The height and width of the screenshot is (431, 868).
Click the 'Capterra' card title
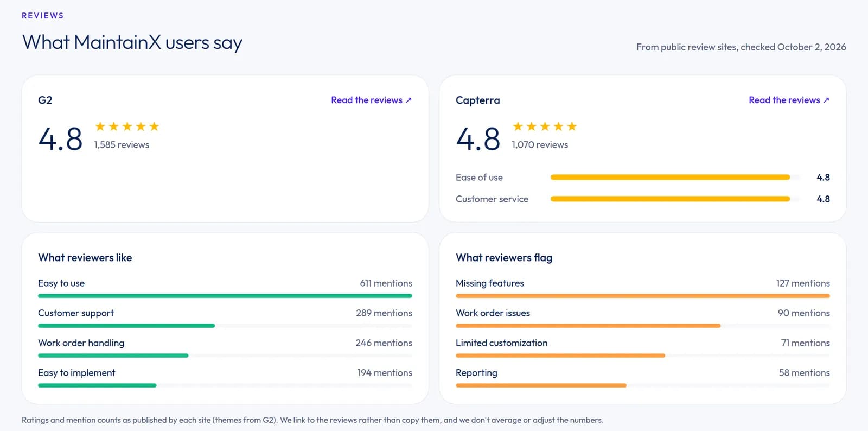click(478, 100)
